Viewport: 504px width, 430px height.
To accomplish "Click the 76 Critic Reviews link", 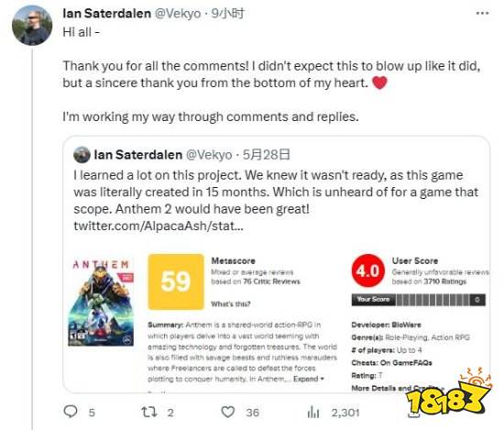I will (x=271, y=281).
